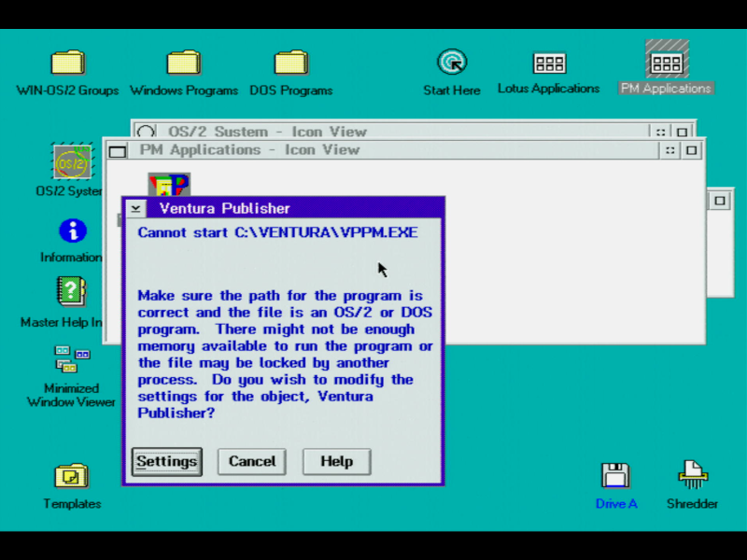Click the Start Here label text

[452, 91]
